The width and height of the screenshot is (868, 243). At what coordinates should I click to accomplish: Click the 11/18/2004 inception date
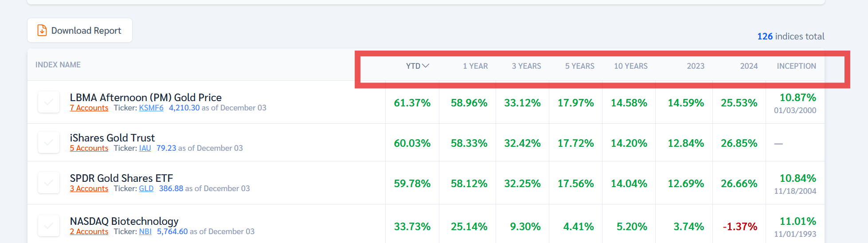795,191
